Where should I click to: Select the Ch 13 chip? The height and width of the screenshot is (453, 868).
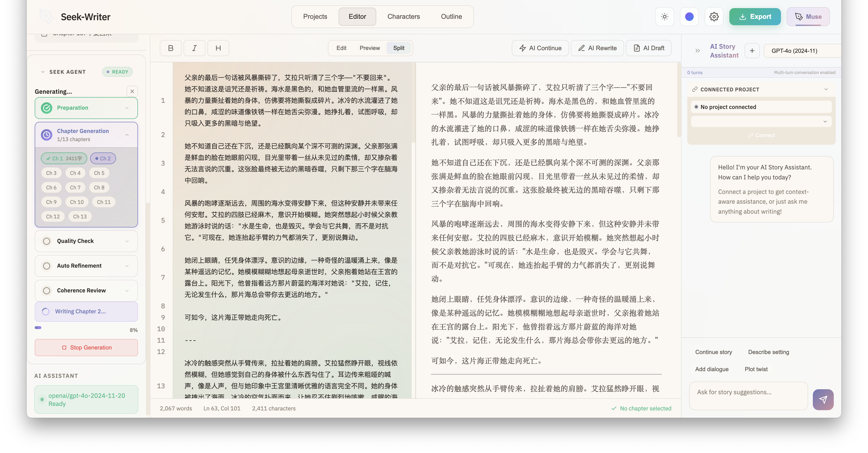[80, 217]
